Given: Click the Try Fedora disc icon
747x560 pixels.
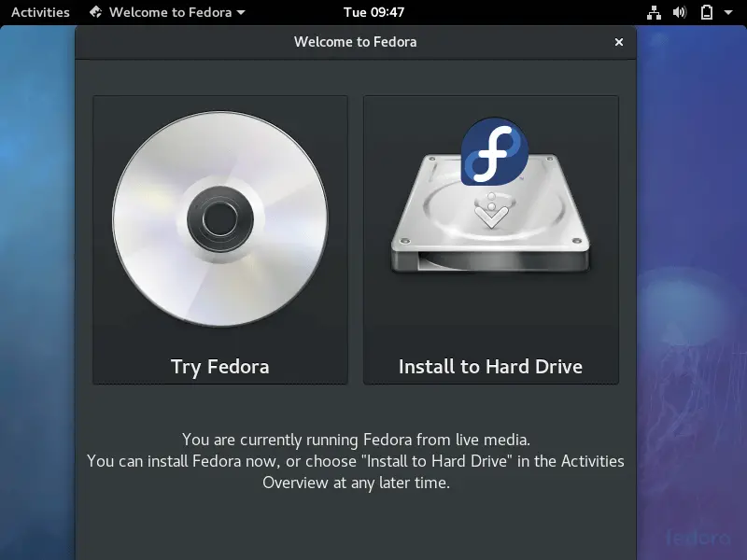Looking at the screenshot, I should tap(220, 219).
